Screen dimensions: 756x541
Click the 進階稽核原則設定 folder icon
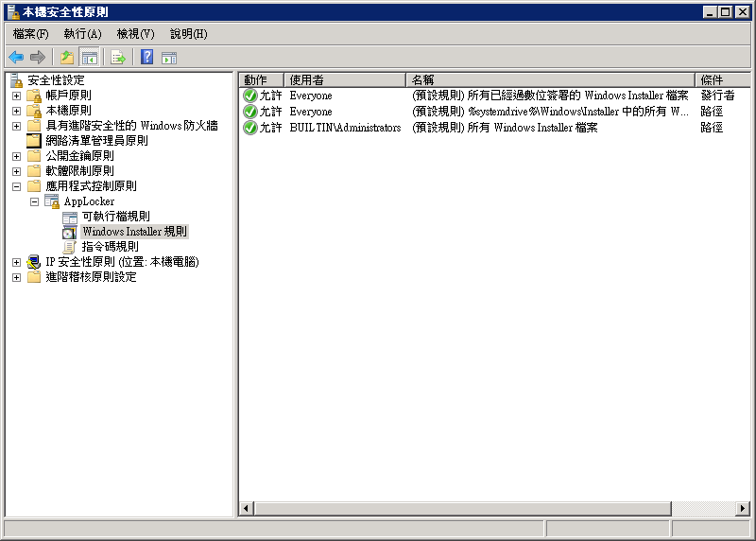click(34, 277)
